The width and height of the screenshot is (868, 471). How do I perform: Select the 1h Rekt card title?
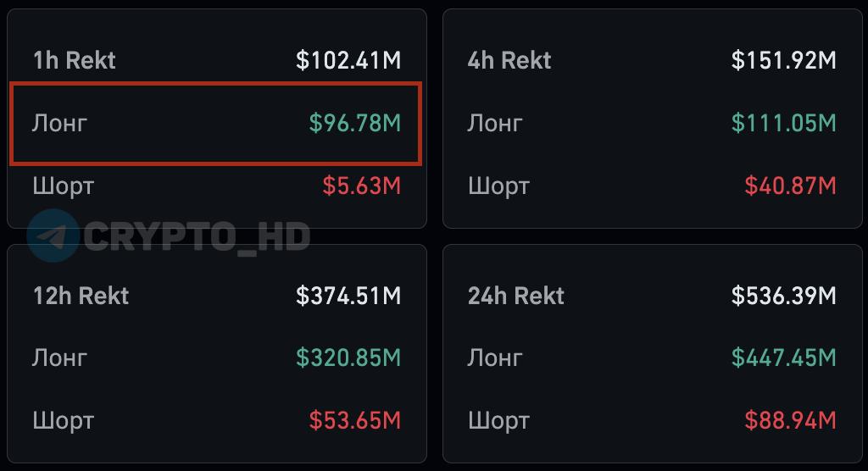75,60
